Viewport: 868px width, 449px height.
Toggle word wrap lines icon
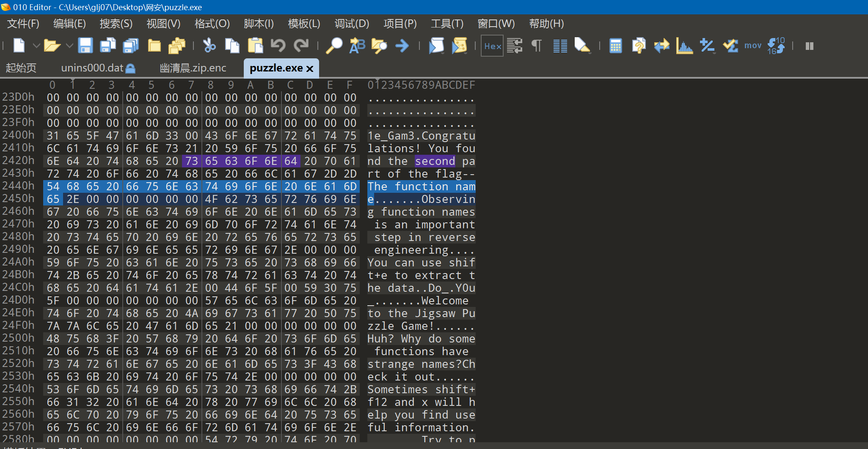click(515, 46)
